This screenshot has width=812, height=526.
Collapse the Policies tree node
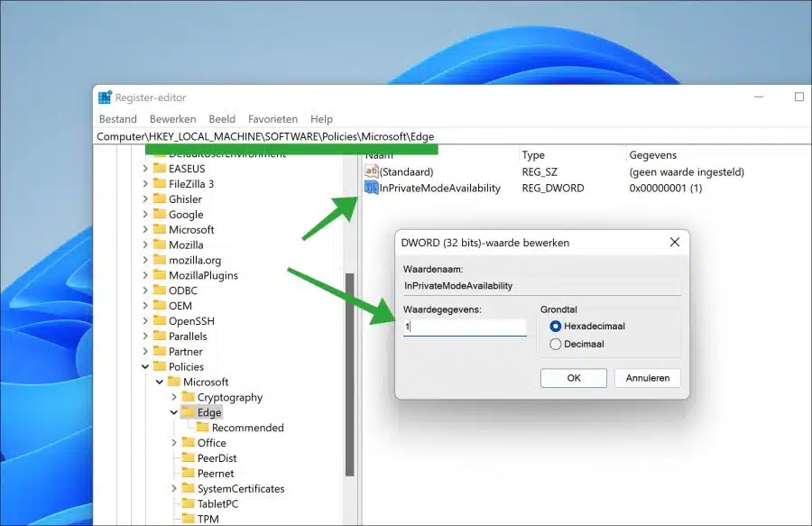(x=145, y=366)
